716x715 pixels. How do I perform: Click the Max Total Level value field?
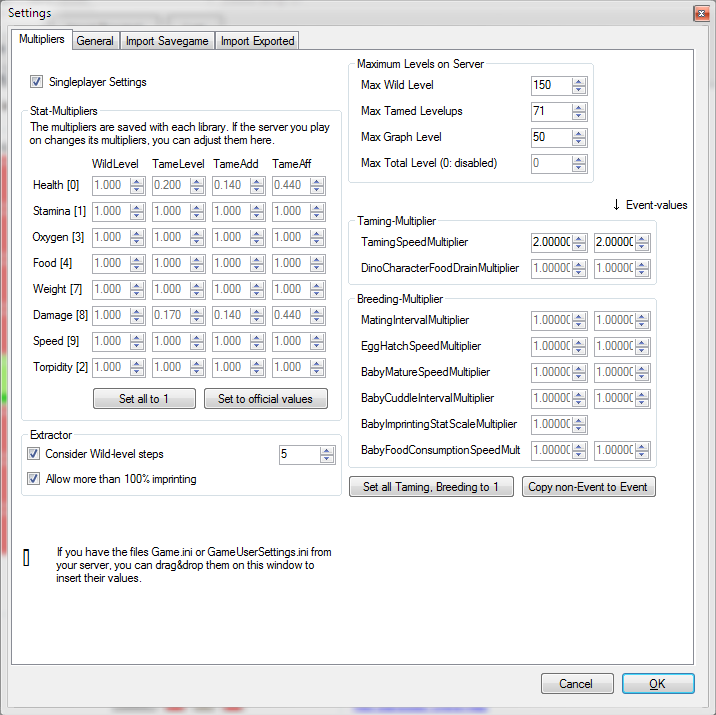click(552, 163)
